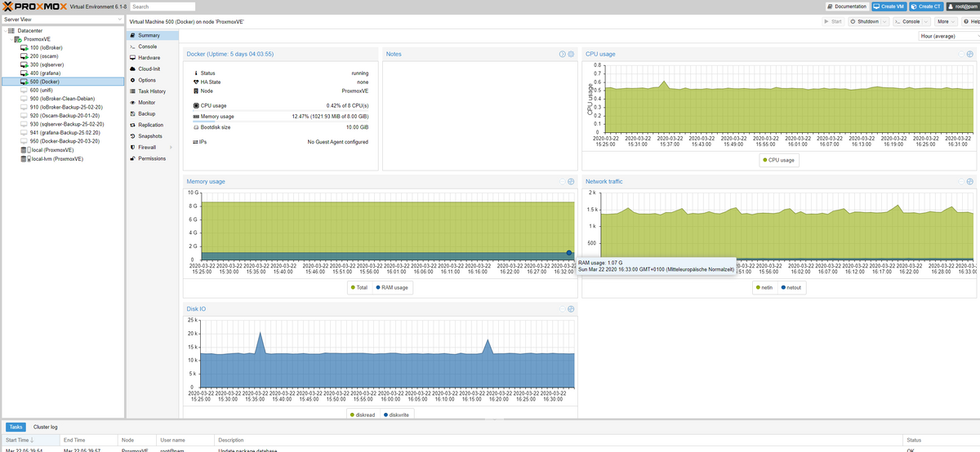Open the Firewall menu item

point(153,148)
